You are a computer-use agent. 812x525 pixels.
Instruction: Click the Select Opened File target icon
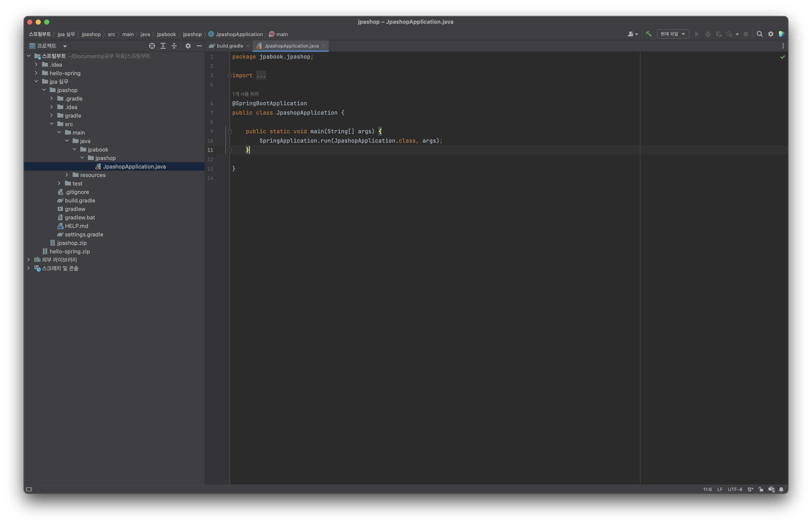(x=152, y=46)
